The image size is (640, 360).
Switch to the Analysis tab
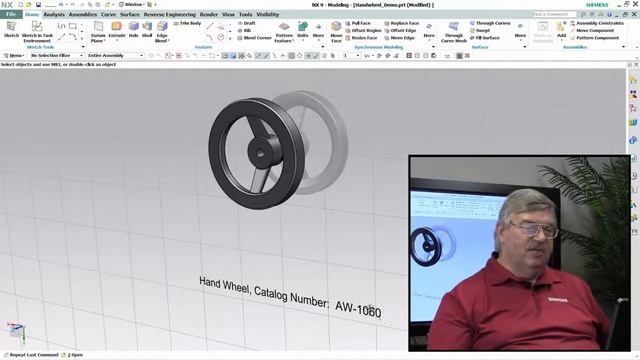pos(54,14)
